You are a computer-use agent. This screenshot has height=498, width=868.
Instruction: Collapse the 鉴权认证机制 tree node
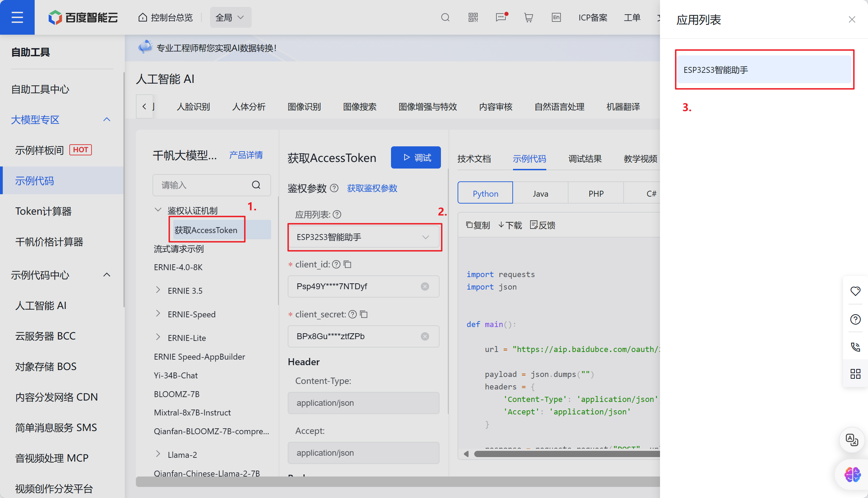coord(158,210)
